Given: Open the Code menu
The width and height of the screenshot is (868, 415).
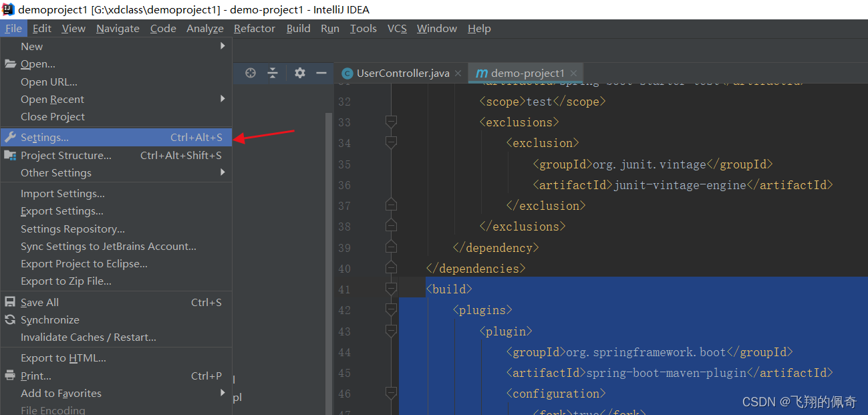Looking at the screenshot, I should pos(163,28).
